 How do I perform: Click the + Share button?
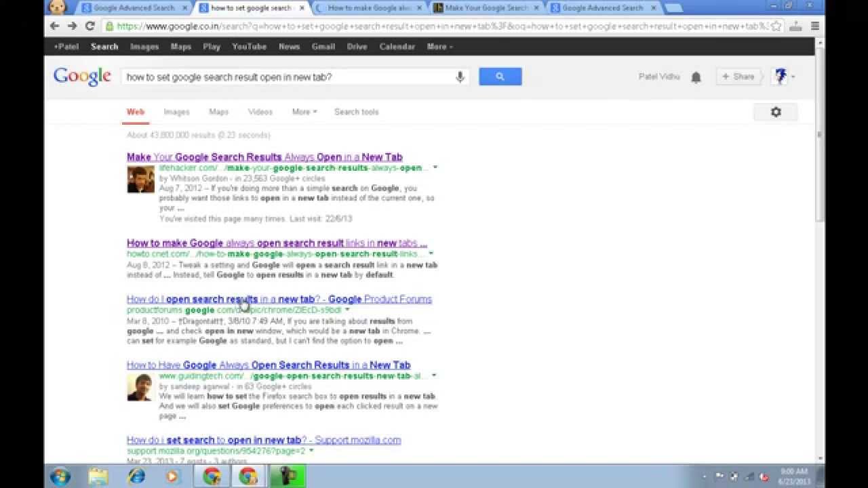(738, 77)
